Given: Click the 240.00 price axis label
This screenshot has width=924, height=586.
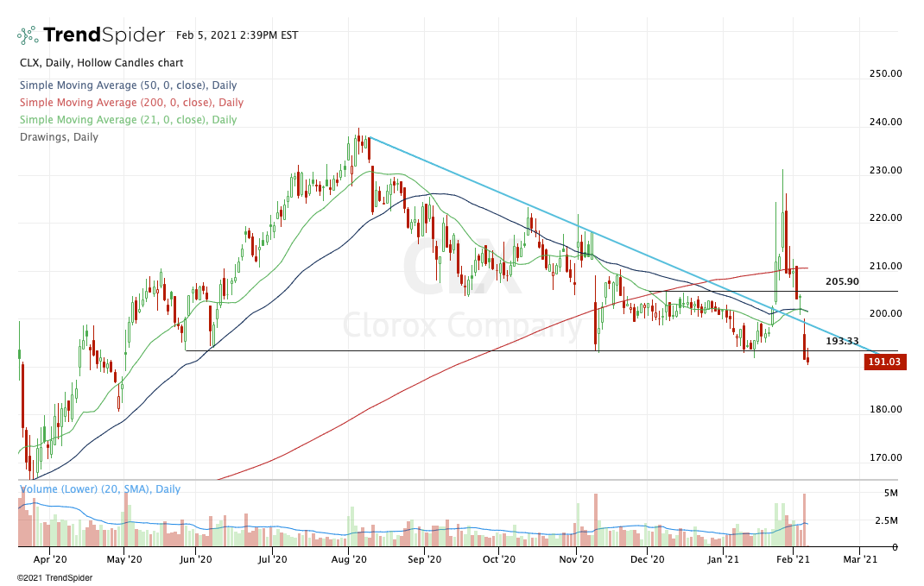Looking at the screenshot, I should click(x=885, y=122).
